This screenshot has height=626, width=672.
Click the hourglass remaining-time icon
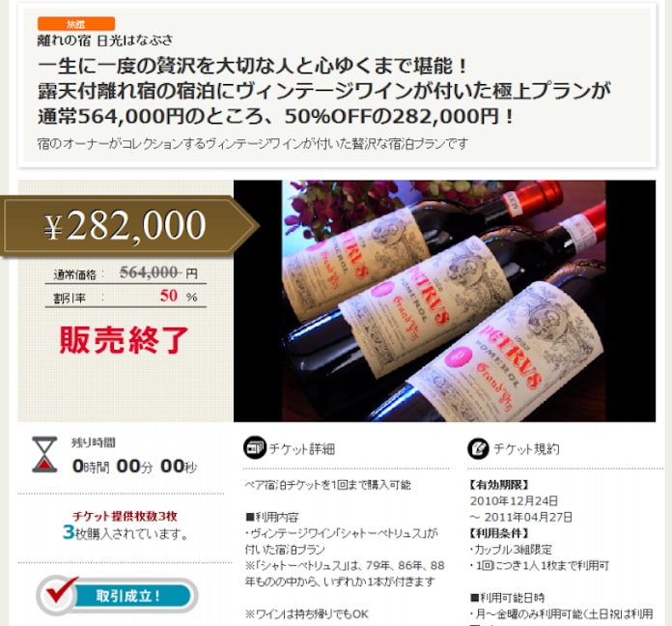(x=44, y=454)
